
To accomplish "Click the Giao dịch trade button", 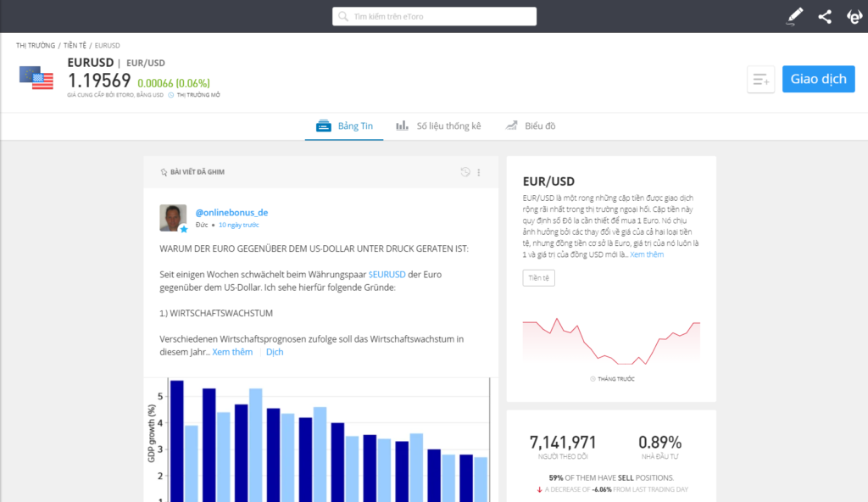I will (x=818, y=79).
